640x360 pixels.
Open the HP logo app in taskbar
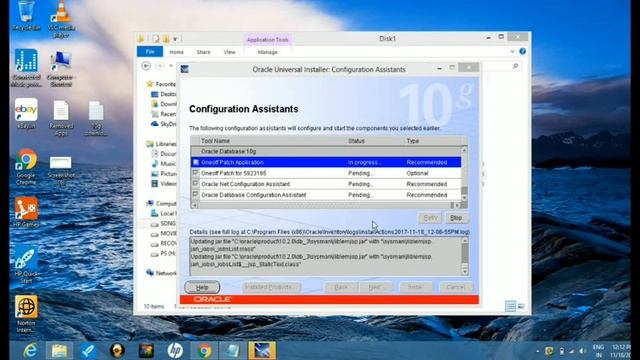[x=175, y=350]
